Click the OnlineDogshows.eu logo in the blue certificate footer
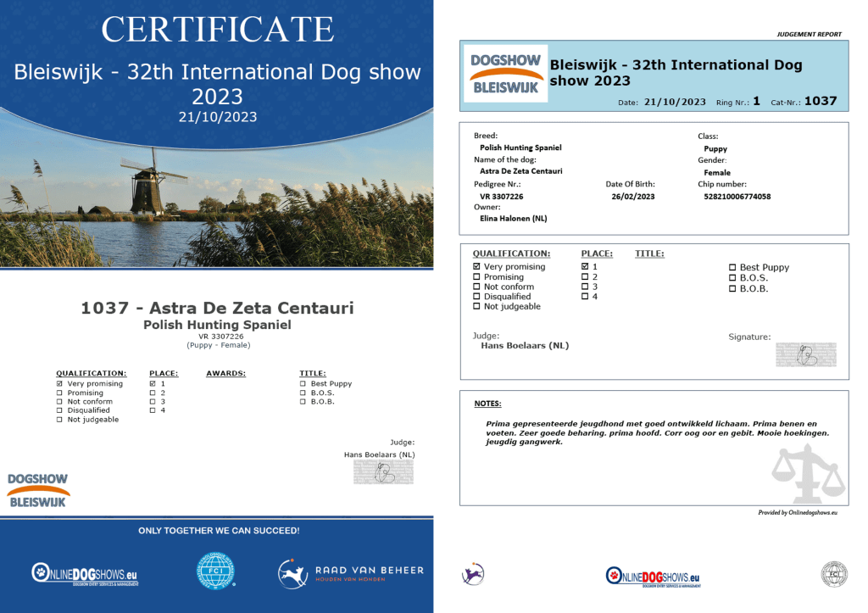This screenshot has height=613, width=868. 84,574
